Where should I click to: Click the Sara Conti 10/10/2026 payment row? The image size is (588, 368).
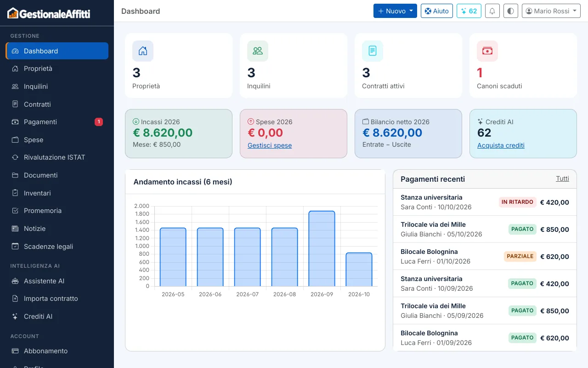pos(485,202)
